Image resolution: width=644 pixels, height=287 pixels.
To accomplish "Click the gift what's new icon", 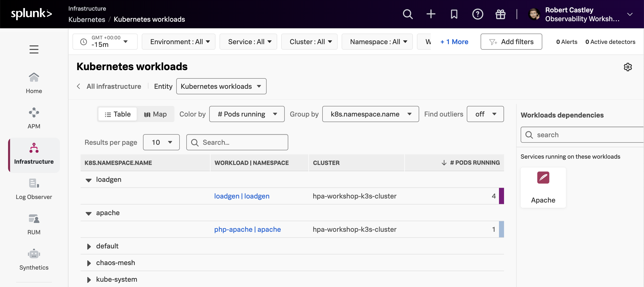I will click(500, 14).
